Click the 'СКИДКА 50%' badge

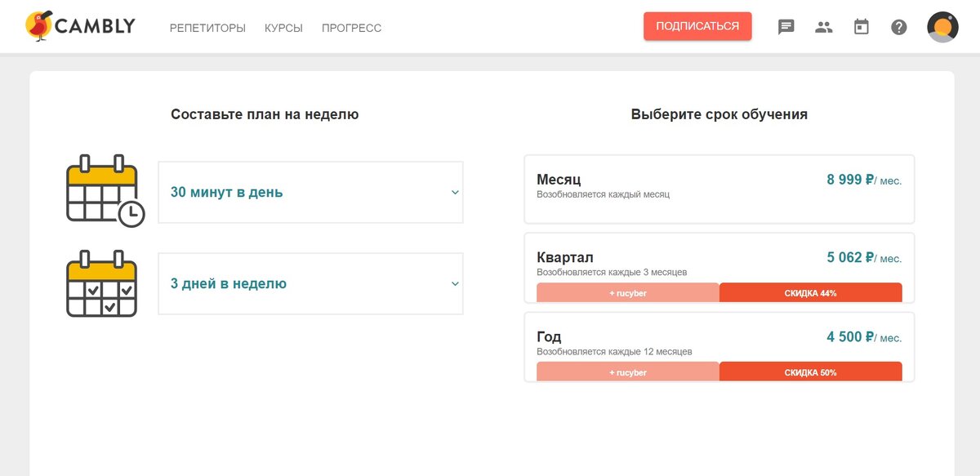coord(811,372)
